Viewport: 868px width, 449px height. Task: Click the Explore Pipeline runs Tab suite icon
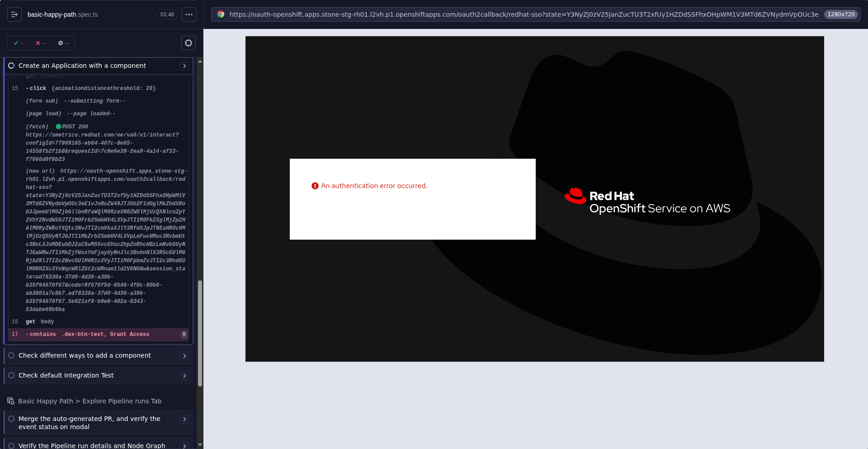[x=11, y=401]
